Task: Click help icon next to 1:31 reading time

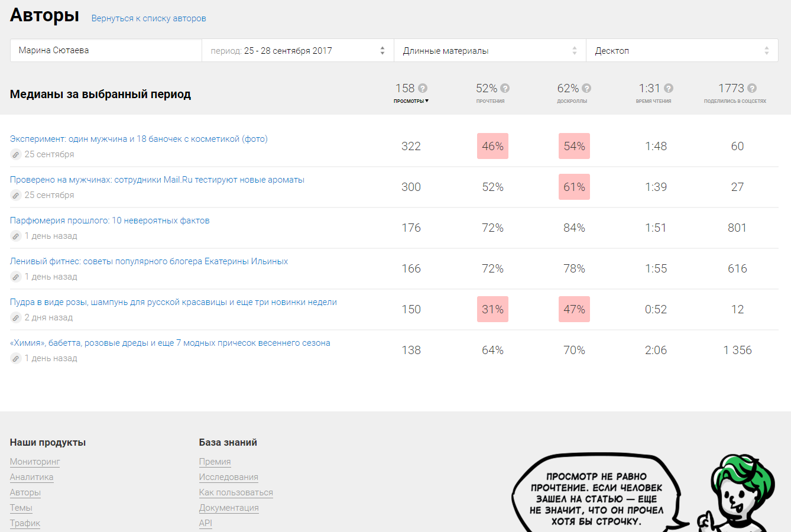Action: tap(669, 88)
